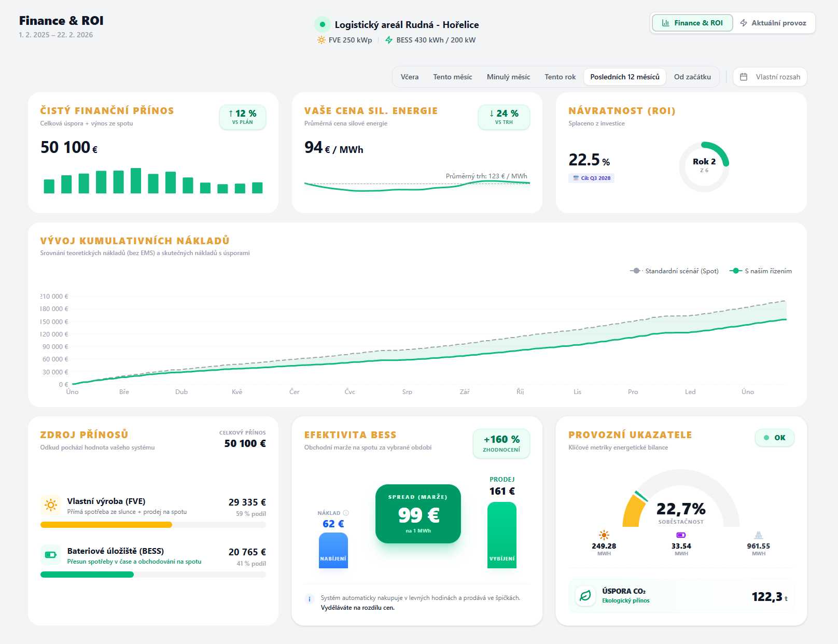Click the yellow FVE share progress bar

point(106,525)
